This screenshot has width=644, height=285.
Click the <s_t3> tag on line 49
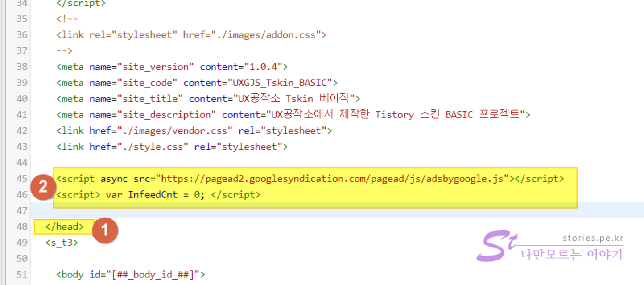click(62, 243)
